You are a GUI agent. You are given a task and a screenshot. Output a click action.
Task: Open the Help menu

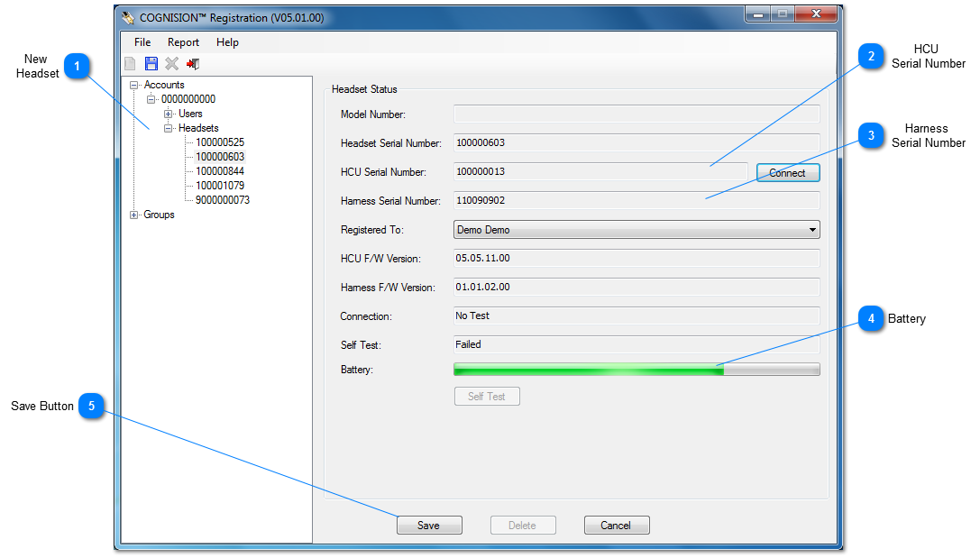tap(227, 42)
